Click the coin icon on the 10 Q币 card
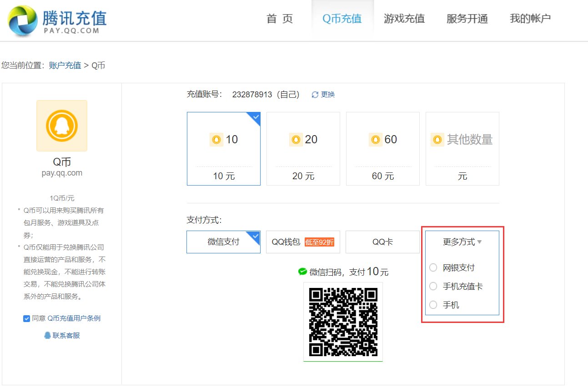 (216, 140)
